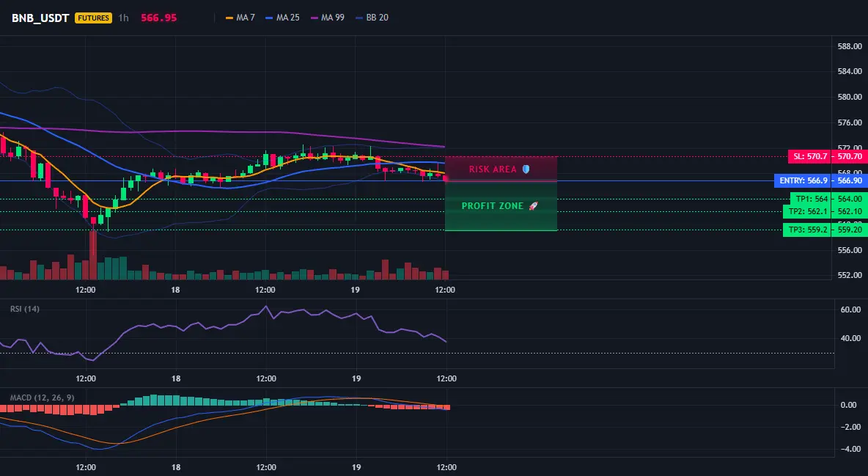Click the TP2: 562.1 price tag

[x=807, y=212]
